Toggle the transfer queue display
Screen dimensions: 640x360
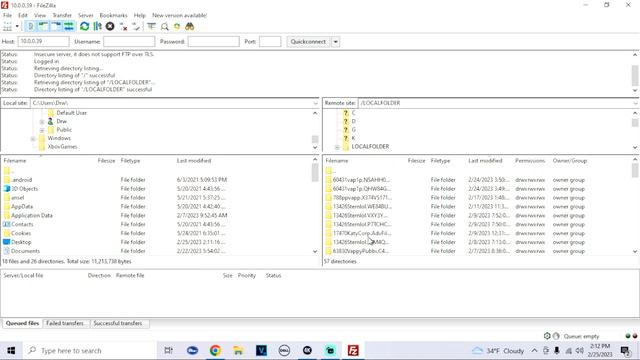(x=69, y=27)
